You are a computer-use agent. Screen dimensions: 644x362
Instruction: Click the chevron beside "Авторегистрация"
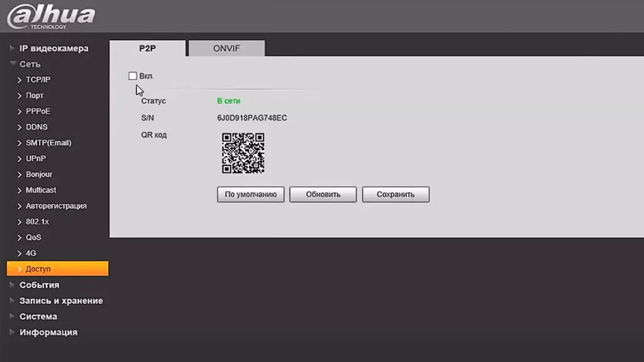(19, 206)
